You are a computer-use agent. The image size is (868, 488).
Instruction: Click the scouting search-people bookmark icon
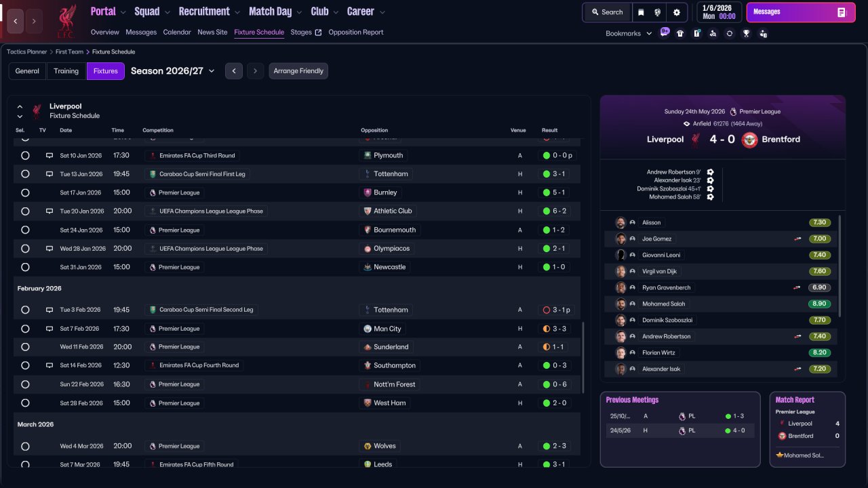coord(713,33)
